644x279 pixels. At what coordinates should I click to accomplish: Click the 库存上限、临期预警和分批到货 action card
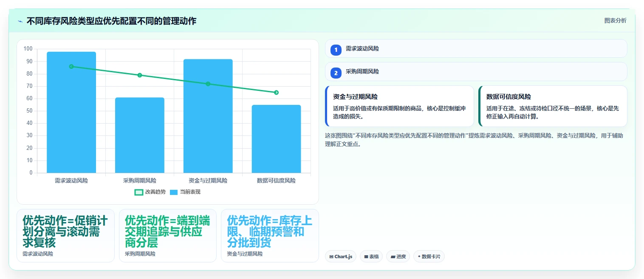coord(270,236)
